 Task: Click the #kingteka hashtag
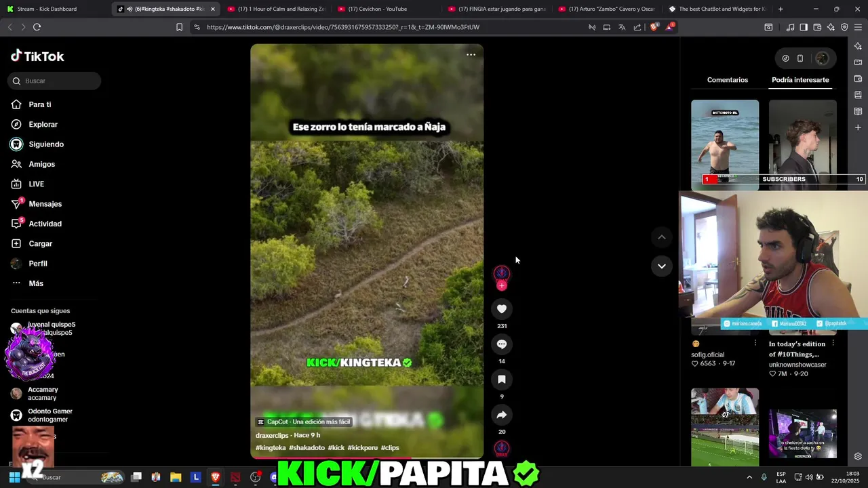coord(271,448)
